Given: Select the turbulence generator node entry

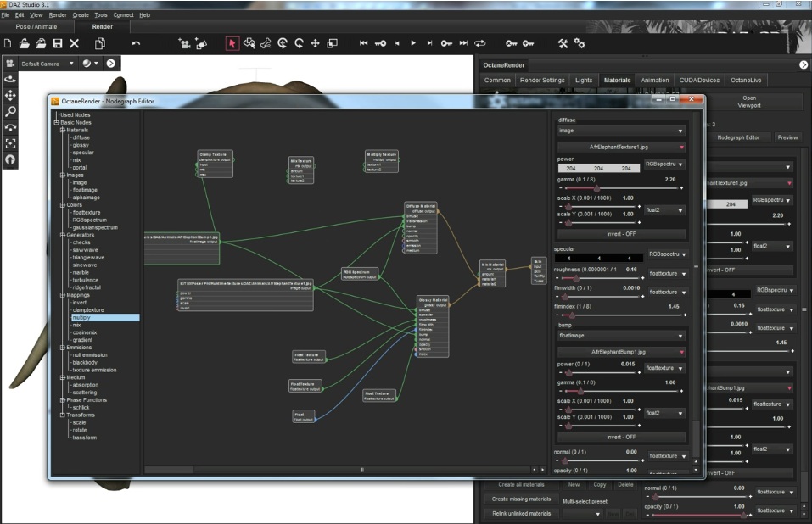Looking at the screenshot, I should (x=86, y=280).
